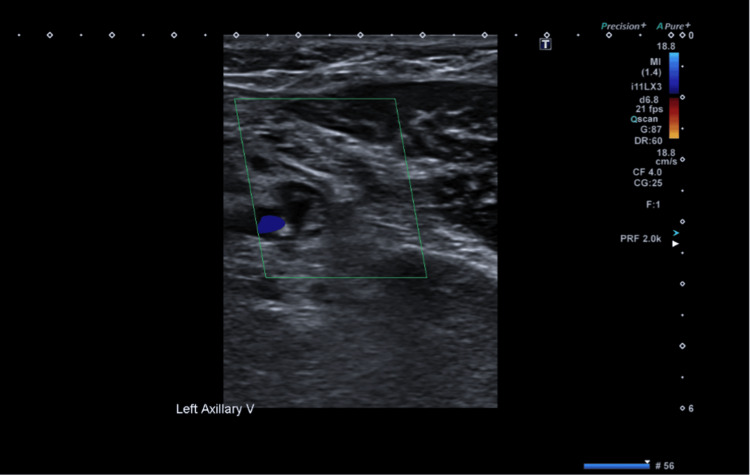The height and width of the screenshot is (475, 750).
Task: Click the red half of the color velocity bar
Action: (674, 118)
